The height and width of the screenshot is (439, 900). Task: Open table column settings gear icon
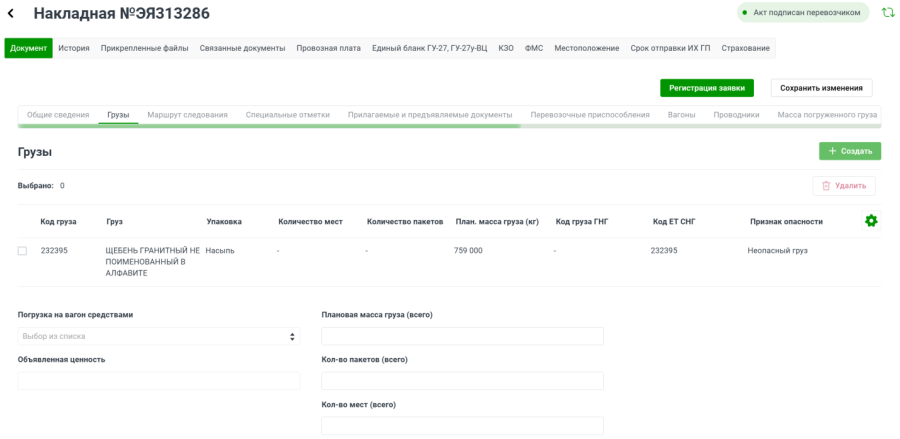[870, 221]
